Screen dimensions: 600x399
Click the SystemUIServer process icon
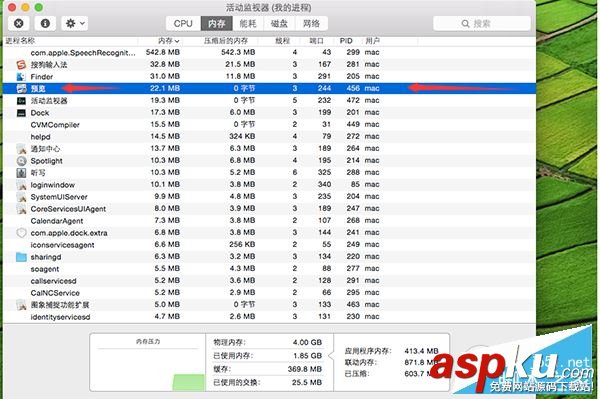click(21, 197)
